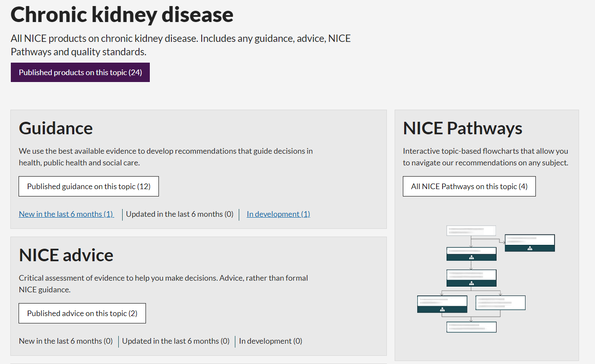Click NICE advice updated in the last 6 months (0)
Screen dimensions: 595x364
pyautogui.click(x=176, y=341)
